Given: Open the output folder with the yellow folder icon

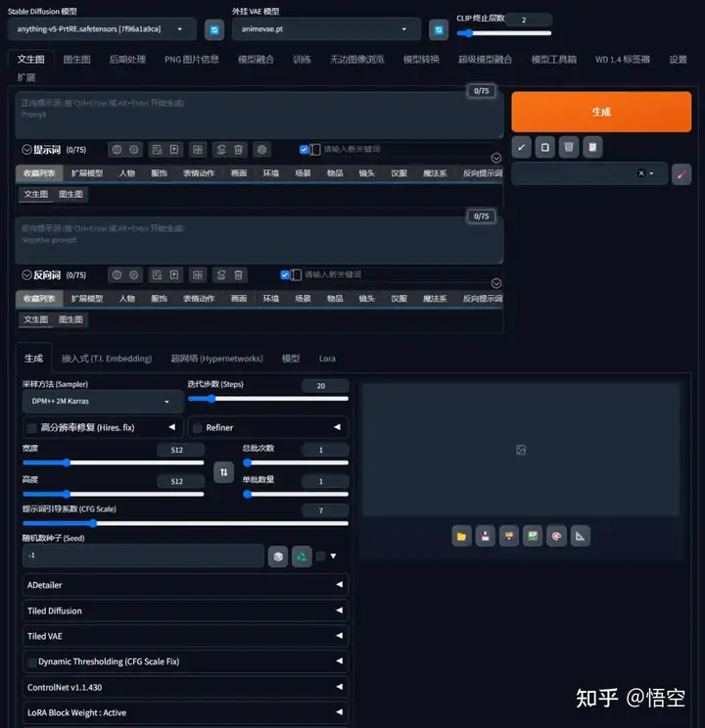Looking at the screenshot, I should point(462,536).
